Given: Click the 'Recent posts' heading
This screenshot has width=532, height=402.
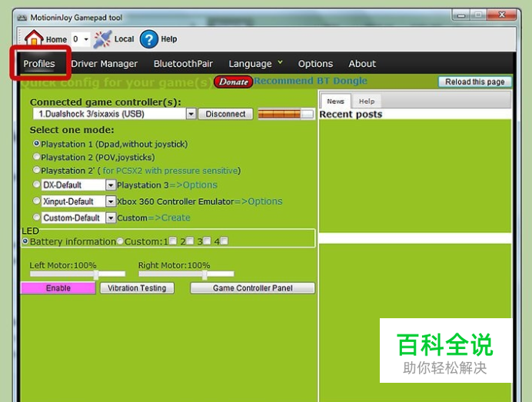Looking at the screenshot, I should pos(351,115).
